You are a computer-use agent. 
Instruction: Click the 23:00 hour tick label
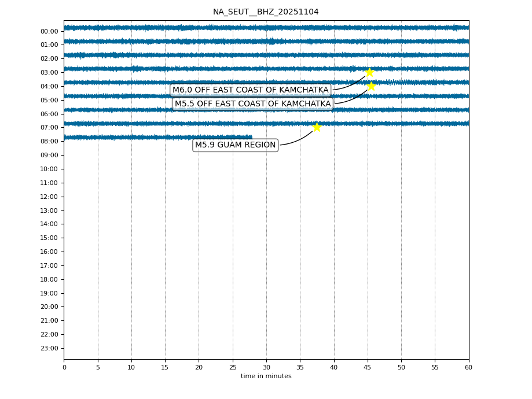49,348
